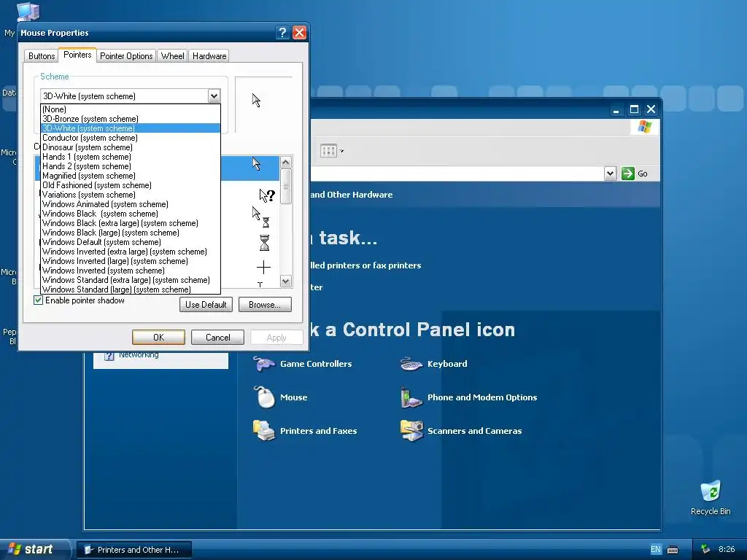Screen dimensions: 747x560
Task: Choose (None) in the scheme list
Action: pos(131,109)
